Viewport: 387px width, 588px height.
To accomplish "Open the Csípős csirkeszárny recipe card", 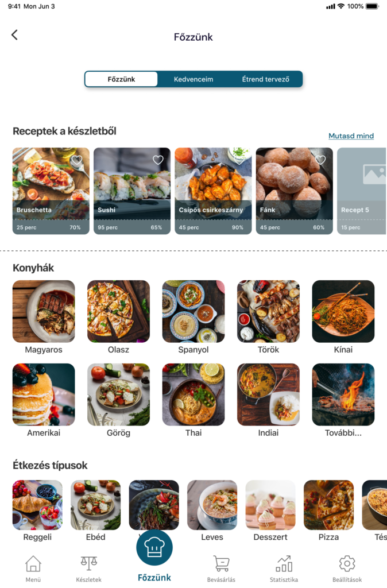I will tap(213, 191).
